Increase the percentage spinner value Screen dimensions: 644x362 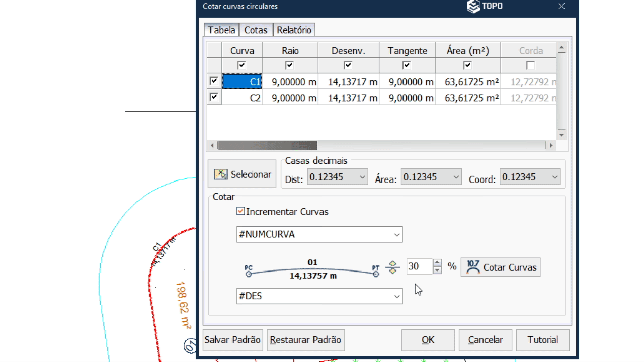coord(437,263)
